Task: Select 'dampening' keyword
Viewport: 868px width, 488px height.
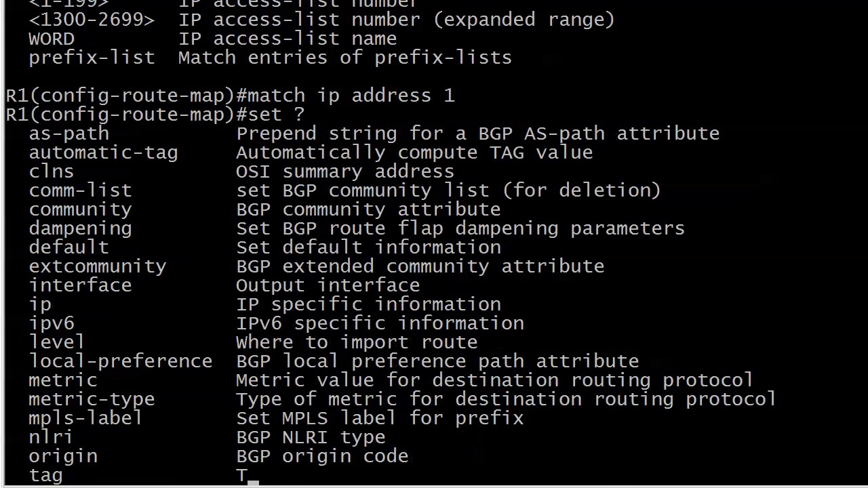Action: click(x=80, y=228)
